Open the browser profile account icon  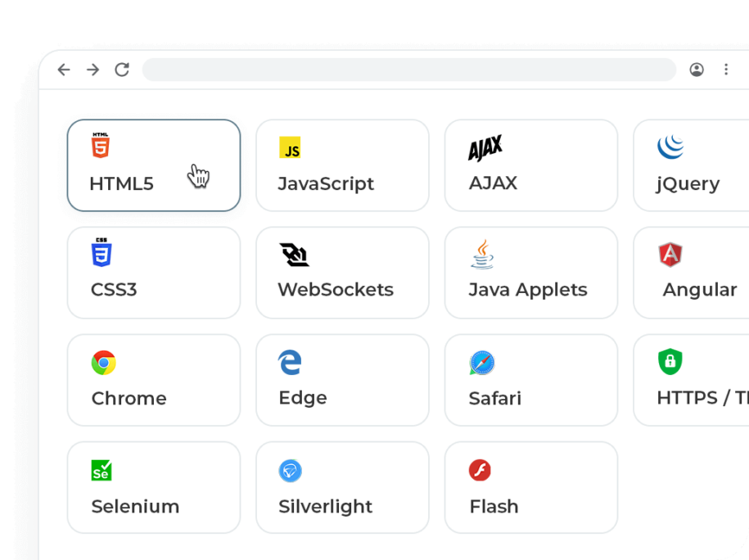(697, 70)
